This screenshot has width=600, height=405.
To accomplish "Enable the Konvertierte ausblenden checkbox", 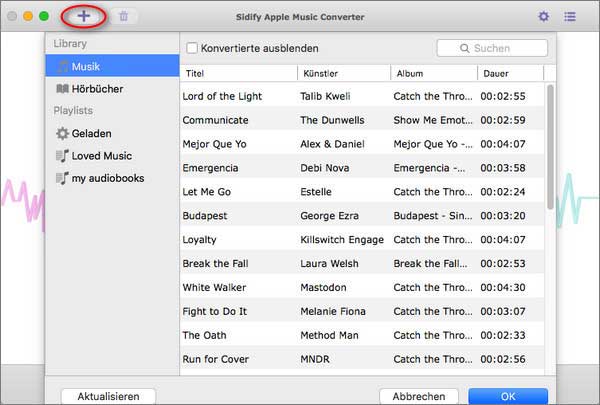I will [192, 48].
